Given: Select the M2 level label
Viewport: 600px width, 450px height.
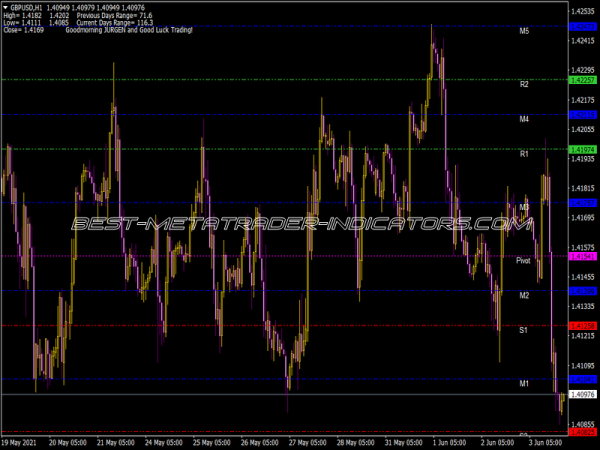Looking at the screenshot, I should [524, 295].
